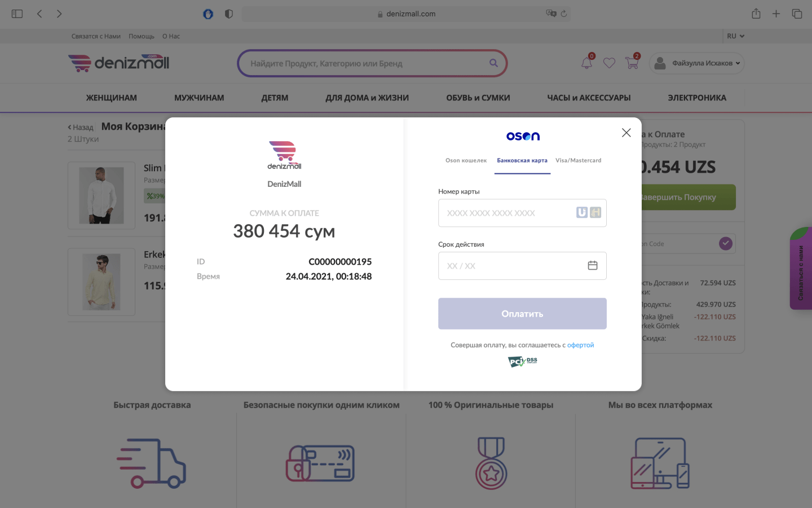Click the time 24.04.2021, 00:18:48
Screen dimensions: 812x508
pyautogui.click(x=329, y=277)
